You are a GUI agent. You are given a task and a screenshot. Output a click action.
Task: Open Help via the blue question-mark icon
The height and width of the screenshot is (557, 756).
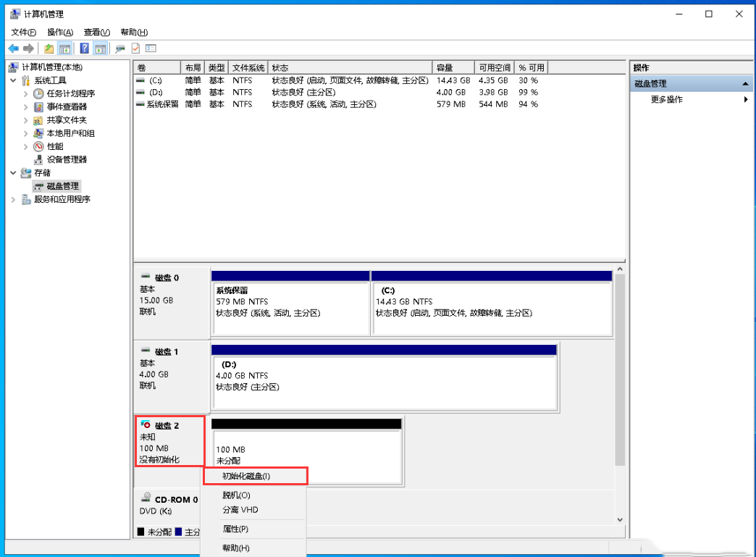(x=85, y=49)
